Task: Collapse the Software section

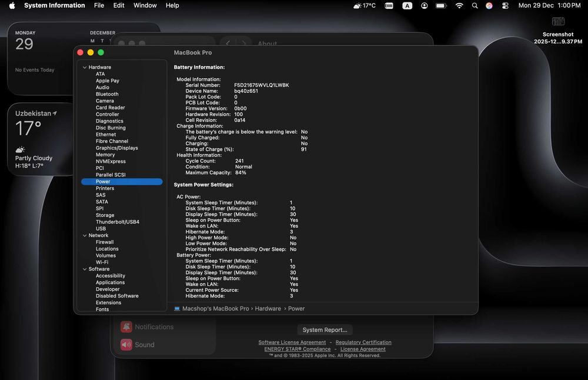Action: click(x=85, y=269)
